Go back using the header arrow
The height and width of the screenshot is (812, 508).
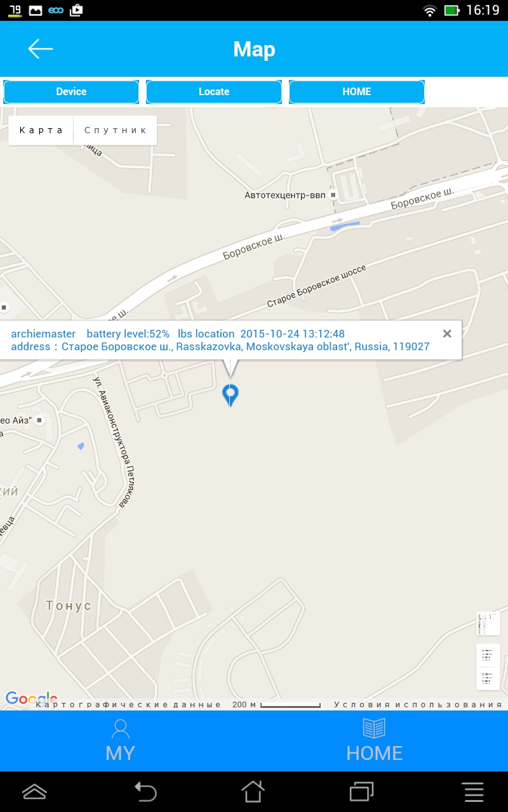click(x=40, y=49)
